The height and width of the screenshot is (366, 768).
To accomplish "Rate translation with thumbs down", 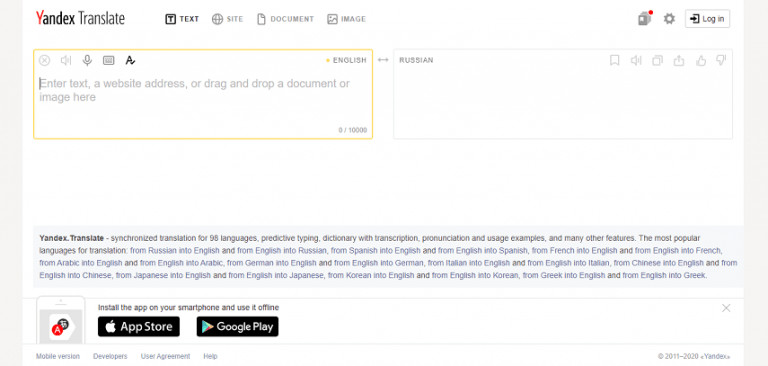I will tap(721, 60).
